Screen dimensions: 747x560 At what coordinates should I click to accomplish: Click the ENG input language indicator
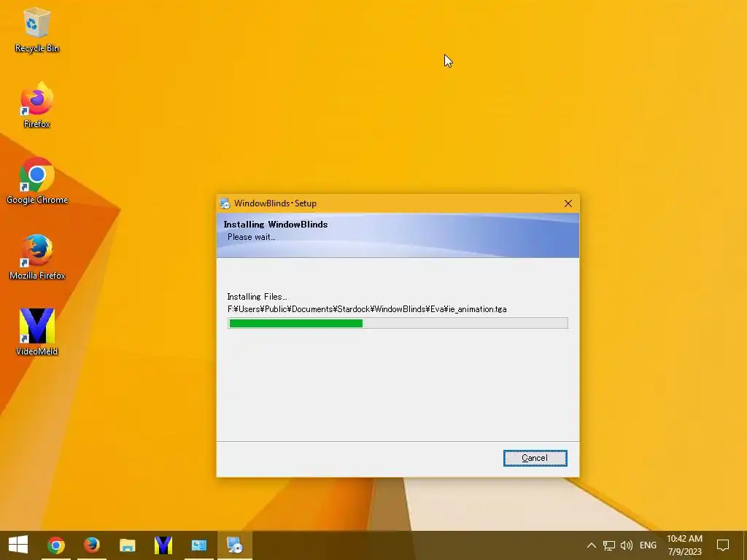(x=648, y=545)
